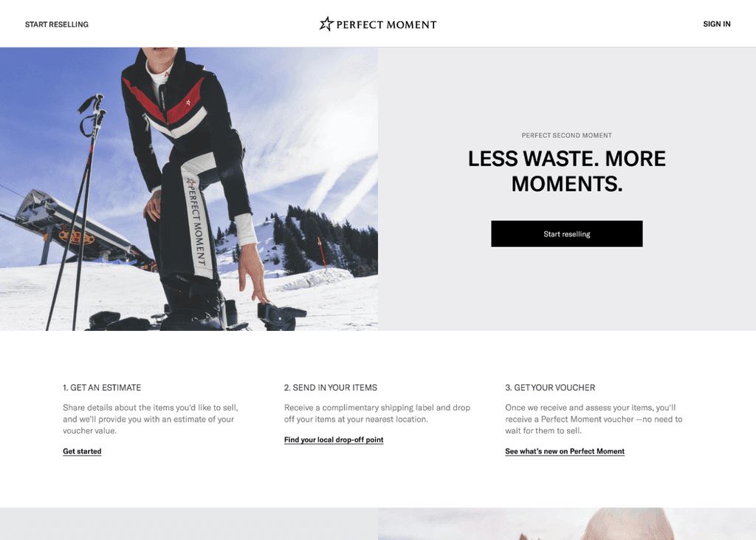This screenshot has height=540, width=756.
Task: Open Find your local drop-off point link
Action: (x=334, y=440)
